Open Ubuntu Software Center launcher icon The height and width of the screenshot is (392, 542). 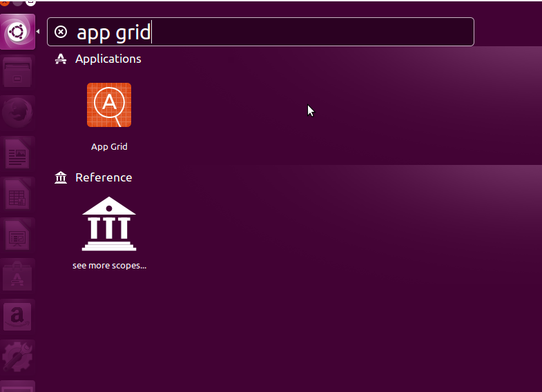[x=17, y=276]
